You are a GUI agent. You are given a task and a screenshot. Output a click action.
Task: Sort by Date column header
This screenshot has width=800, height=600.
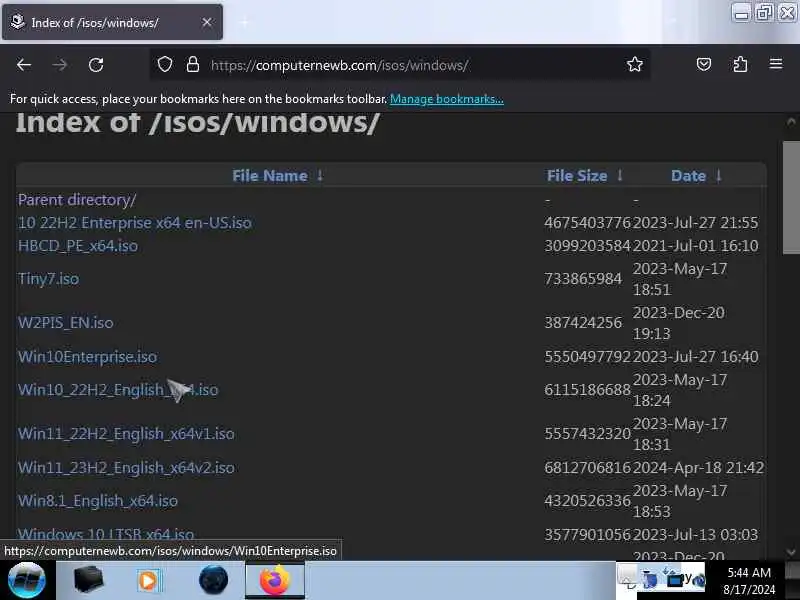[x=688, y=176]
